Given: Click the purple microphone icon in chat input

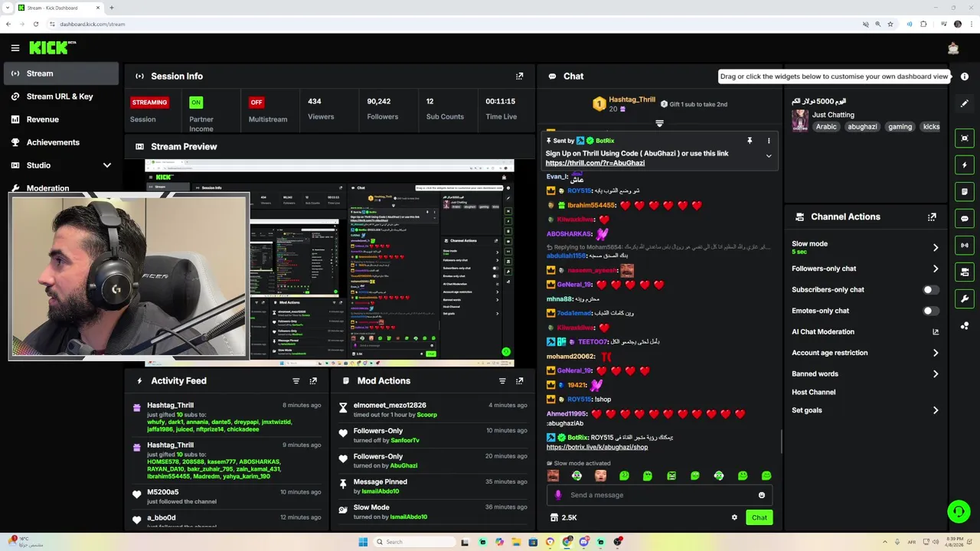Looking at the screenshot, I should (558, 495).
